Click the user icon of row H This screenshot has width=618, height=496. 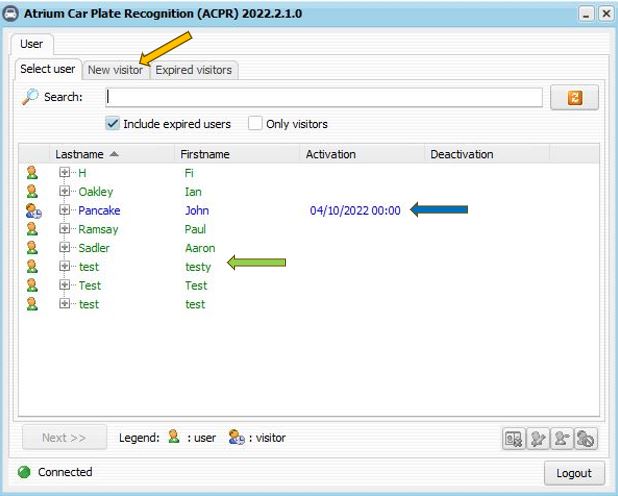click(x=32, y=172)
